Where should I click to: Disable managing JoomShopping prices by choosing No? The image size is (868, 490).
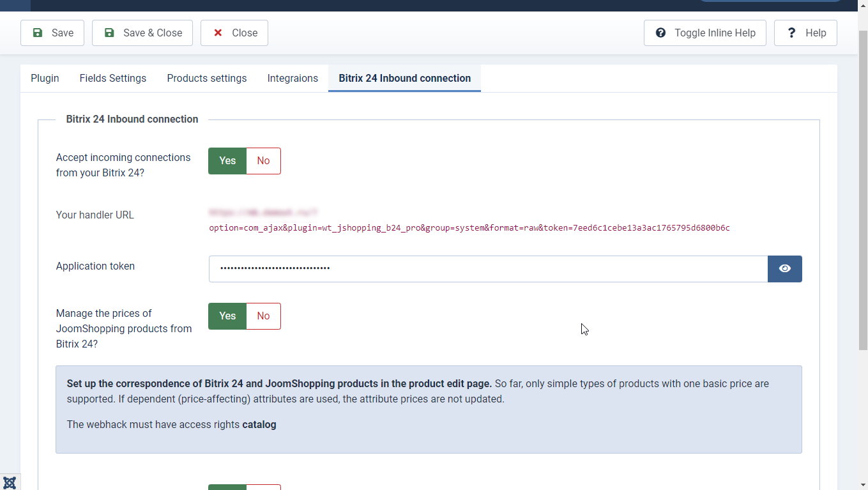(263, 316)
